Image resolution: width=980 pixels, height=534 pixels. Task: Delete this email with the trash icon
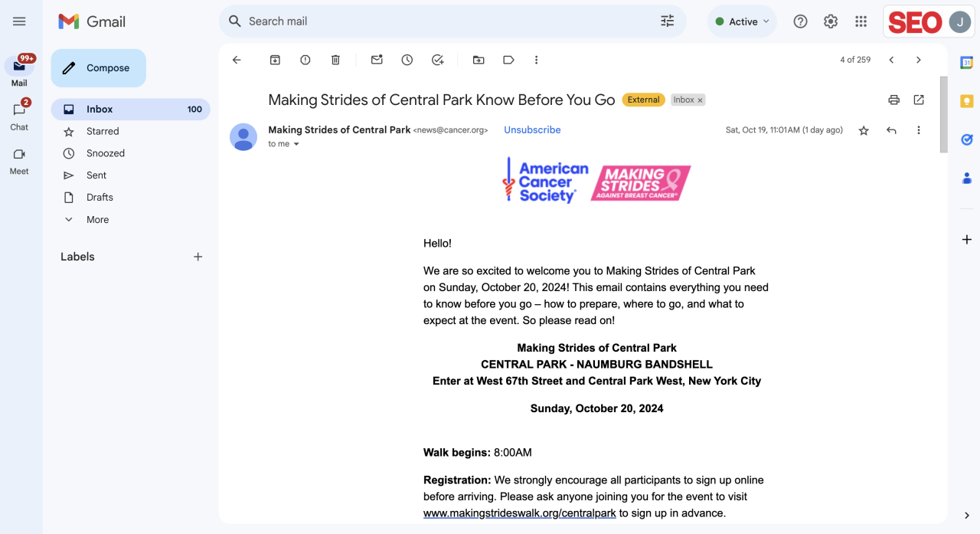tap(335, 60)
